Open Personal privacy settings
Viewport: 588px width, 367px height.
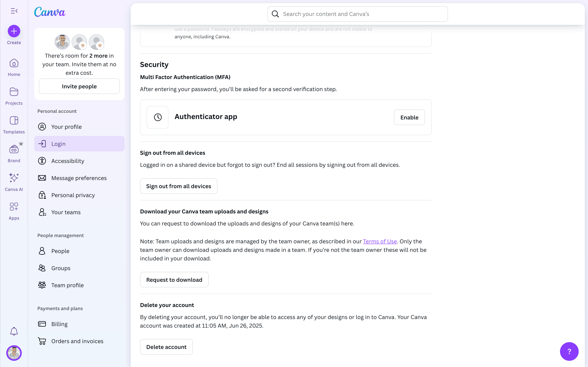[x=73, y=195]
